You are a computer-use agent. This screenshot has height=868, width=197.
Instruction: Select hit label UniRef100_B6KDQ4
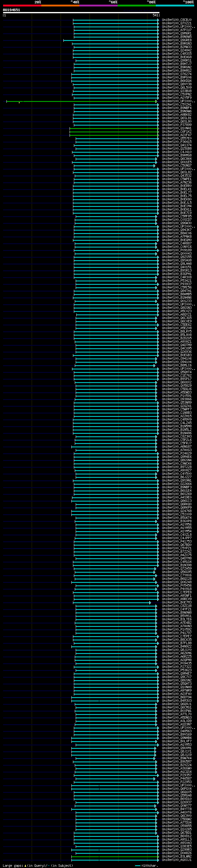tap(176, 81)
